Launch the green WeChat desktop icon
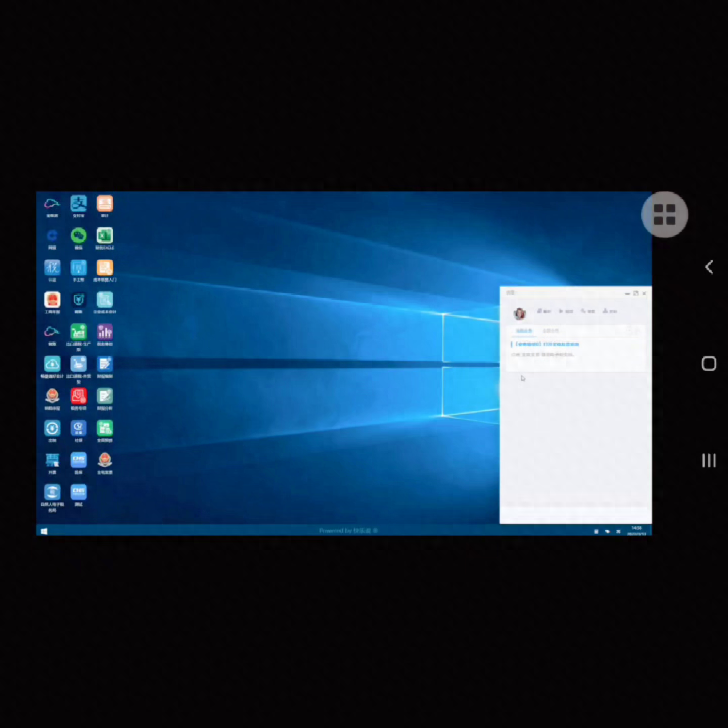This screenshot has width=728, height=728. pos(78,236)
